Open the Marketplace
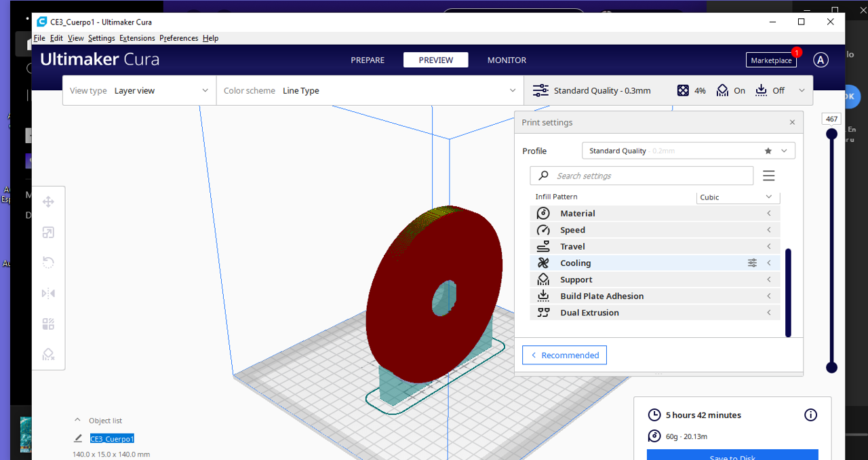868x460 pixels. click(771, 60)
